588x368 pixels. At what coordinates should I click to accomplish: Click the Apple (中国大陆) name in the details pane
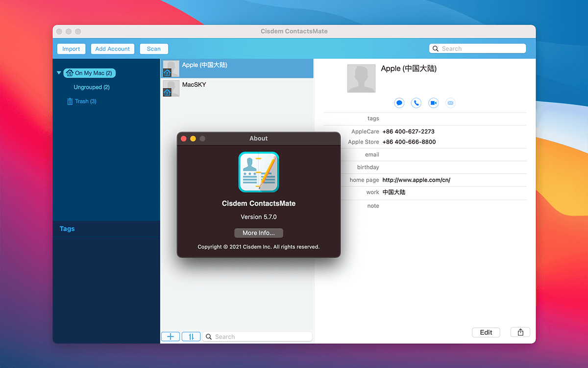point(409,69)
